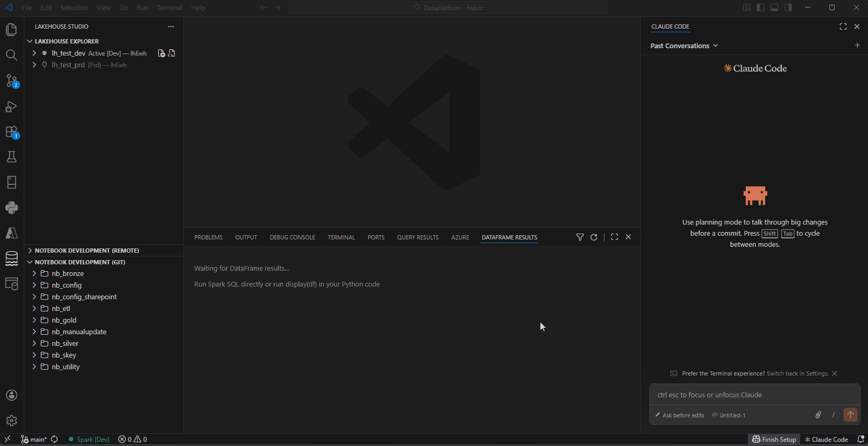Open the Terminal menu in menu bar
Screen dimensions: 868x446
tap(169, 7)
